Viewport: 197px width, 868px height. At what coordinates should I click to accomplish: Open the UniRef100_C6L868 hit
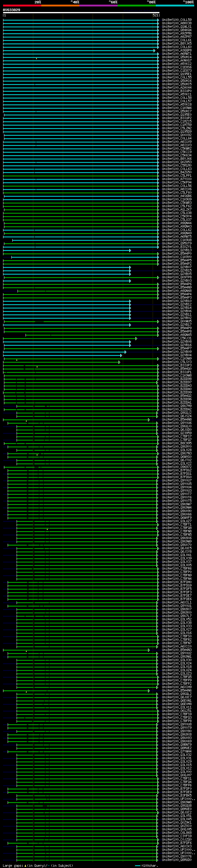tap(176, 833)
